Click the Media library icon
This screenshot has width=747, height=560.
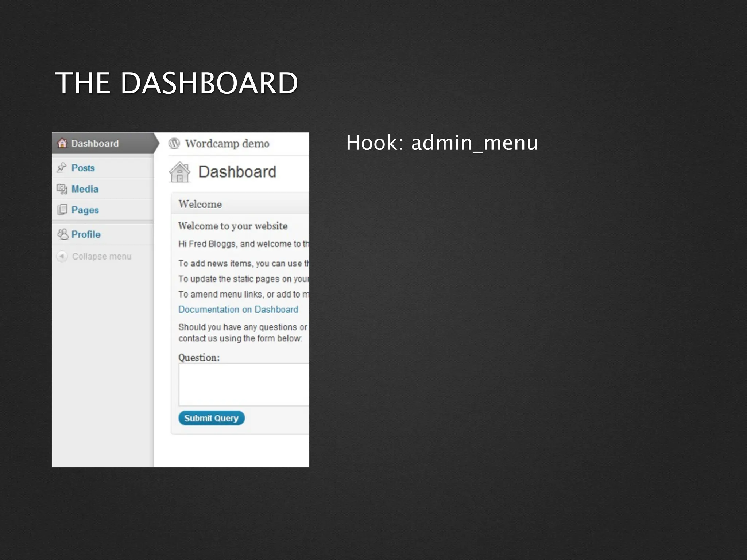click(x=62, y=189)
